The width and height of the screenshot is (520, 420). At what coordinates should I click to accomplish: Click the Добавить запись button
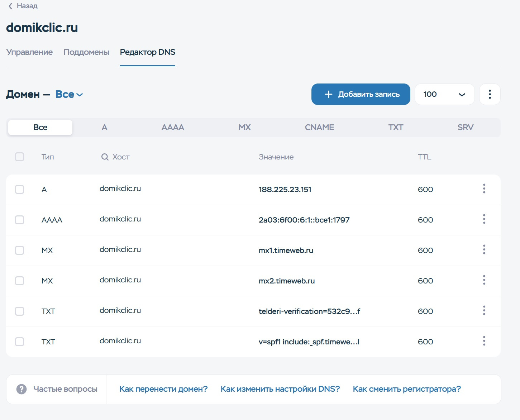tap(361, 94)
